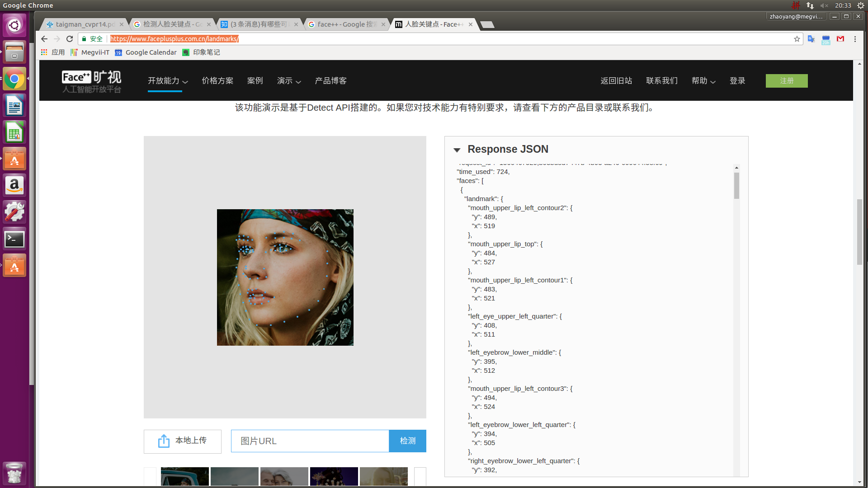Click the detected face image with landmarks

[285, 277]
